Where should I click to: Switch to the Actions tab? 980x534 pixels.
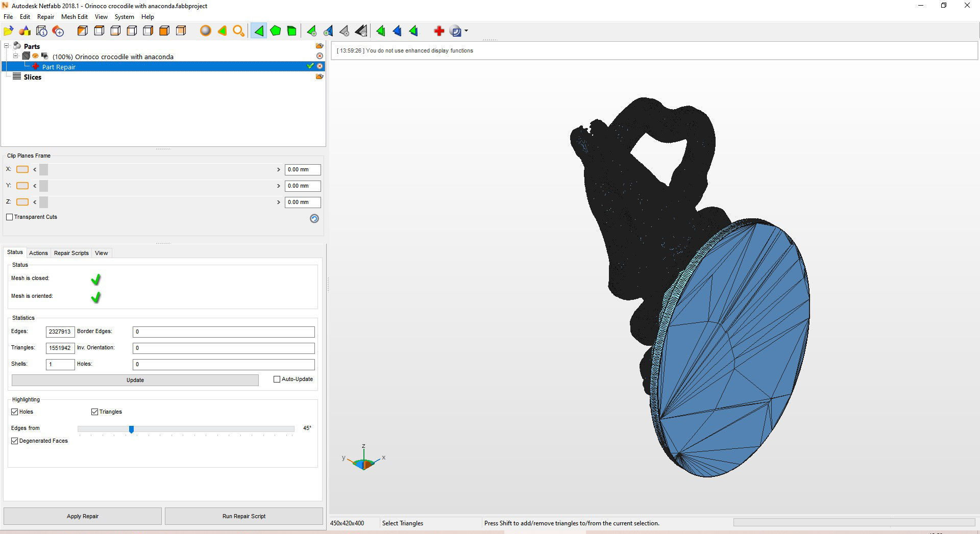point(38,253)
